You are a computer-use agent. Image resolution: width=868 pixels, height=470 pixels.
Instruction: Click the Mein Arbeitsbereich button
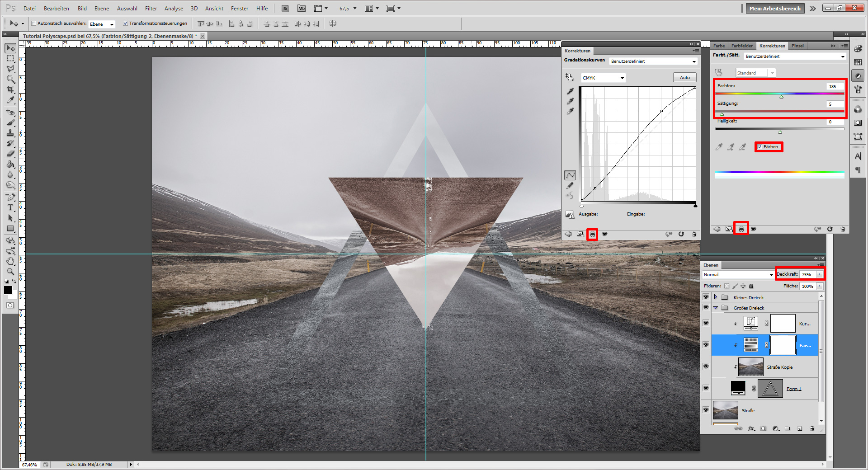774,8
